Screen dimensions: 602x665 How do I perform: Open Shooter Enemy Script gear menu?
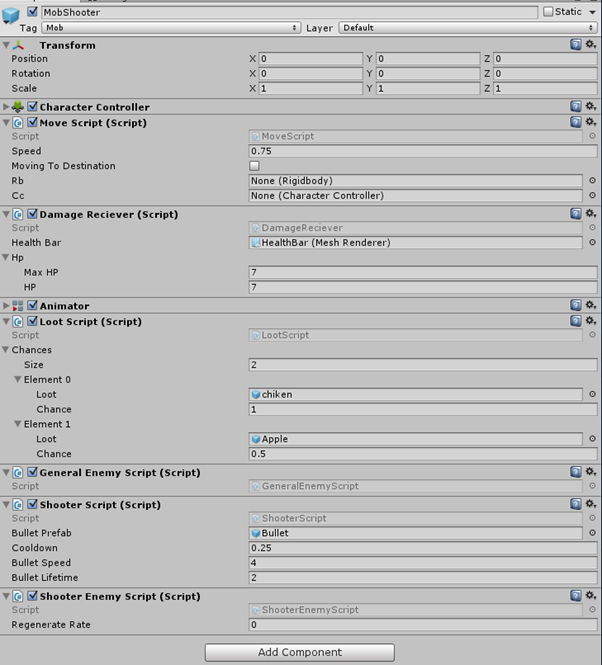click(x=591, y=596)
